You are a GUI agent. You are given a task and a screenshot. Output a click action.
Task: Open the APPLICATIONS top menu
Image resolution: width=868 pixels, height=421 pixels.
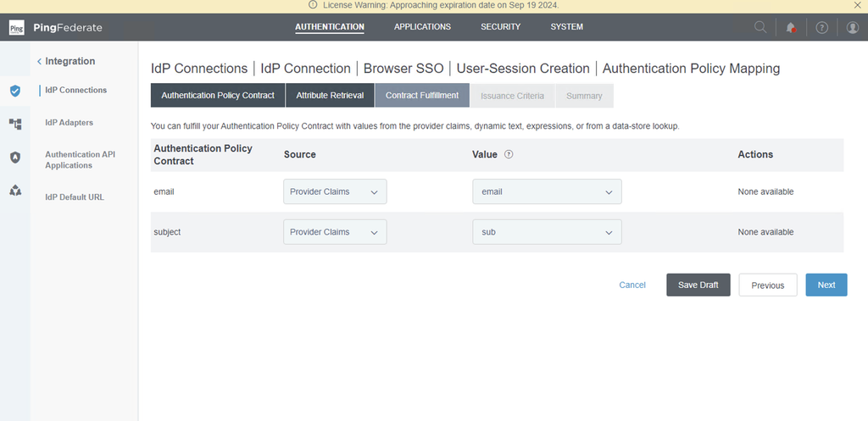point(422,26)
